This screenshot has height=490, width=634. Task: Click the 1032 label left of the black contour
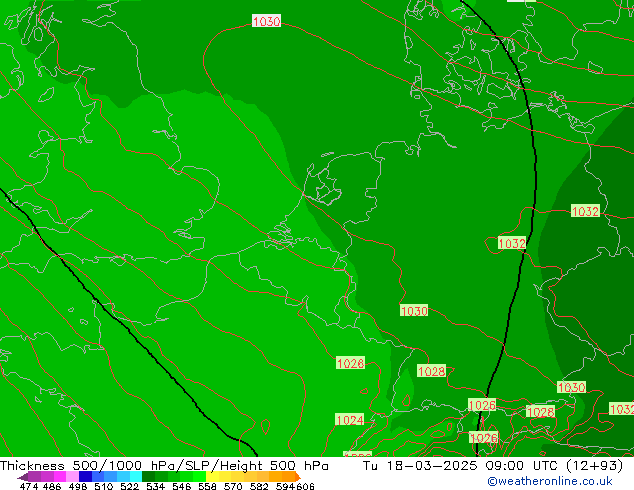(x=512, y=243)
